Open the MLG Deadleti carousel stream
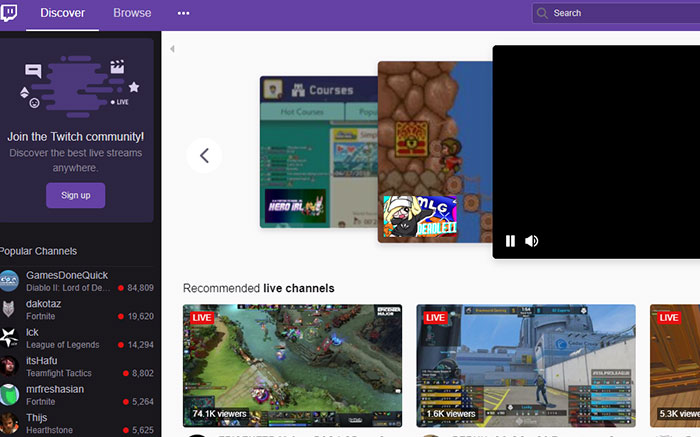 coord(435,152)
